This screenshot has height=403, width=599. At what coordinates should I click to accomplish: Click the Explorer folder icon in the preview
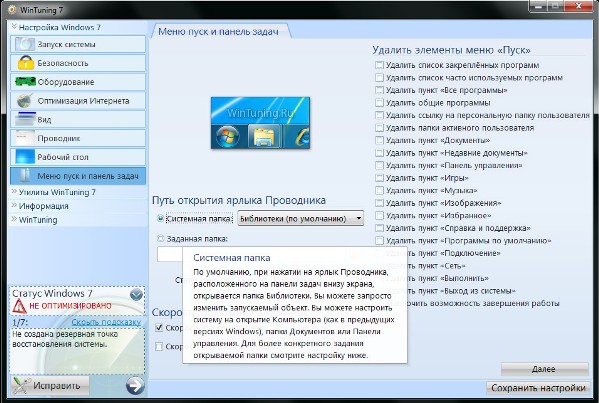(x=264, y=137)
